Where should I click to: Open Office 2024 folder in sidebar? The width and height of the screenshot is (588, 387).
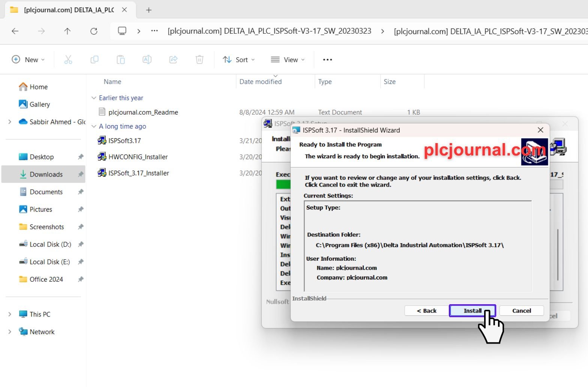click(46, 279)
